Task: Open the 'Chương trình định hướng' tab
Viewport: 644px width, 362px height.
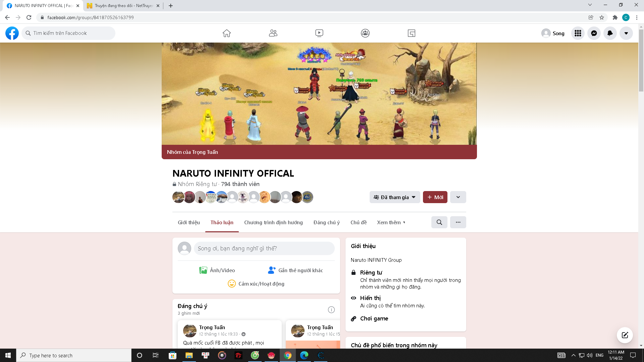Action: click(x=273, y=222)
